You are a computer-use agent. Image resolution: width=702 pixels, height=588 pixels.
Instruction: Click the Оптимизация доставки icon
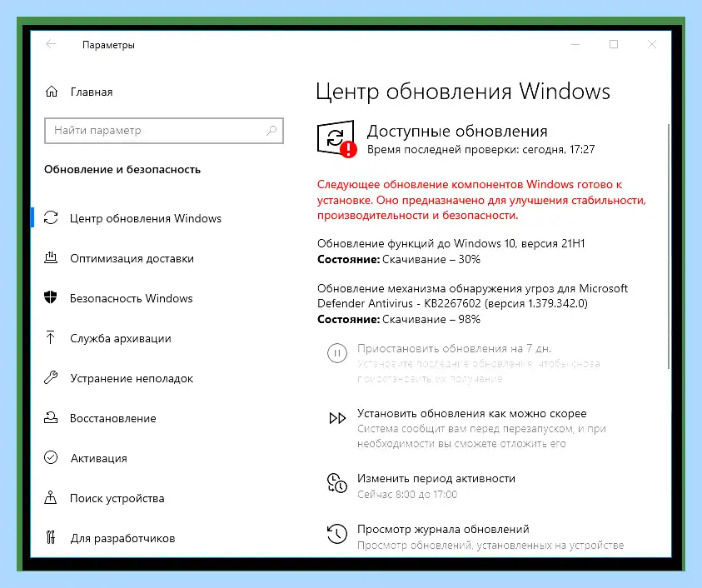(x=51, y=258)
